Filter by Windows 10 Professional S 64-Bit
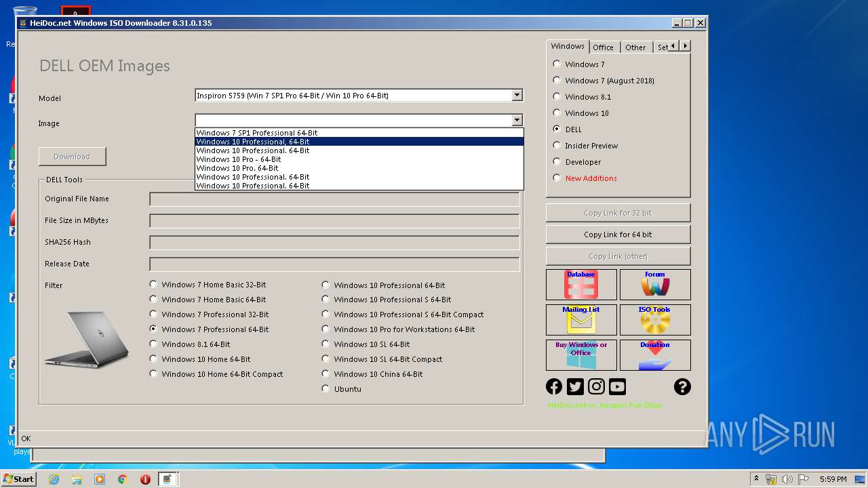The width and height of the screenshot is (868, 488). (387, 300)
